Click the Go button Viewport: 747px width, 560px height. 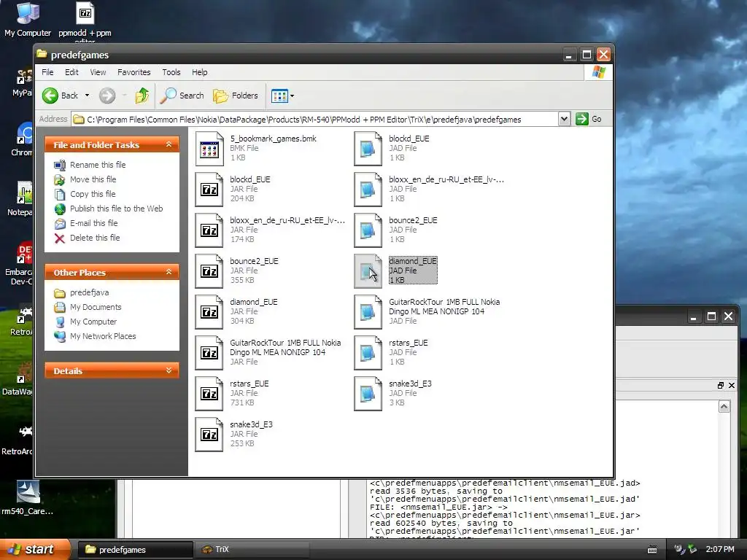coord(589,119)
